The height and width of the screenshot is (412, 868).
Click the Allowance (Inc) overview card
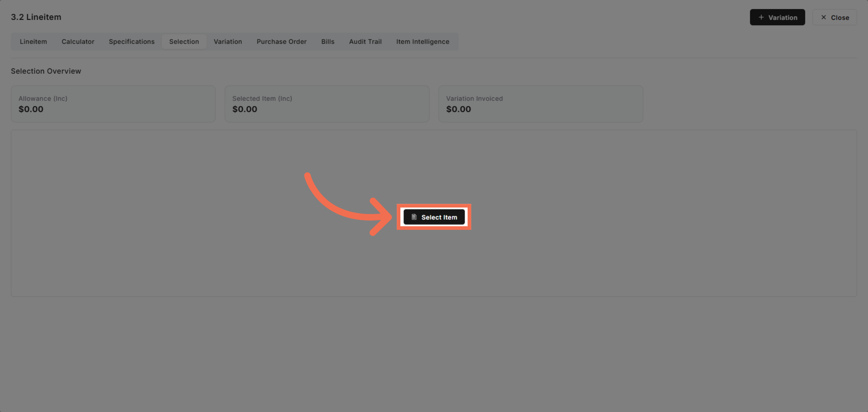pyautogui.click(x=113, y=104)
